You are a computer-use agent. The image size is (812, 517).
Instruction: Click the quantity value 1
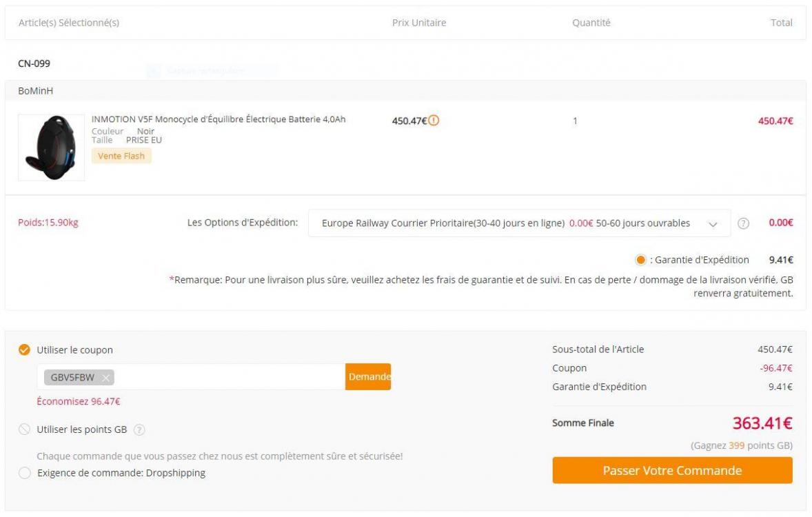[575, 121]
